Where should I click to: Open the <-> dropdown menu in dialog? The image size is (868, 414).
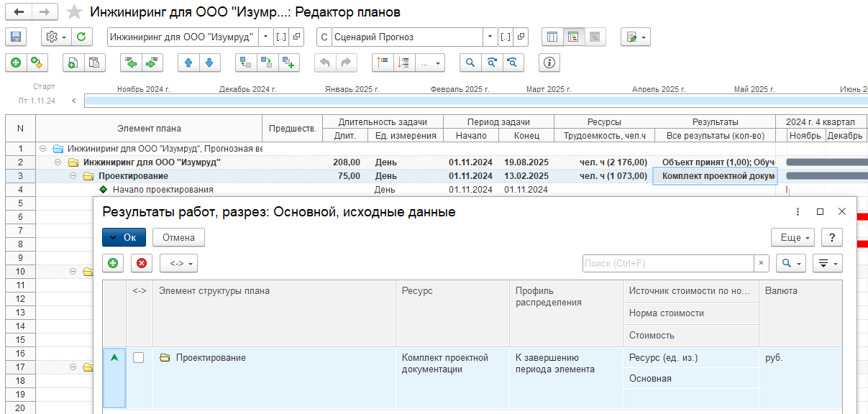(178, 264)
